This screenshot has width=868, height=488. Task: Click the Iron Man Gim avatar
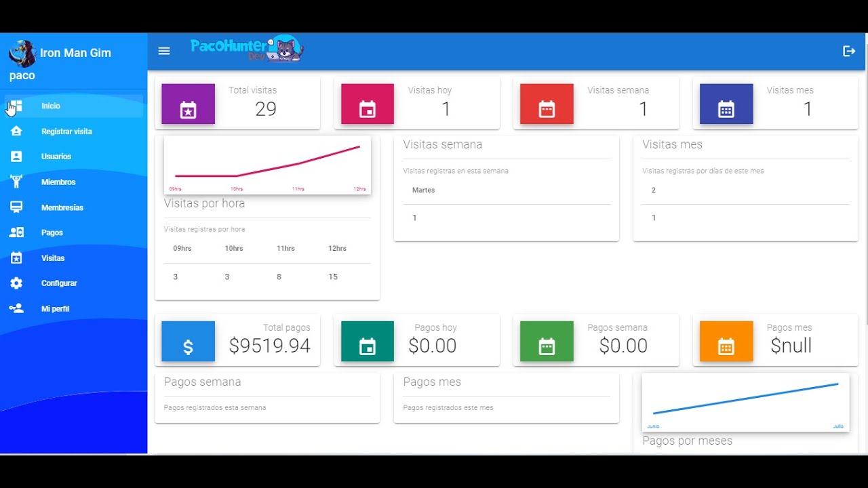(22, 54)
